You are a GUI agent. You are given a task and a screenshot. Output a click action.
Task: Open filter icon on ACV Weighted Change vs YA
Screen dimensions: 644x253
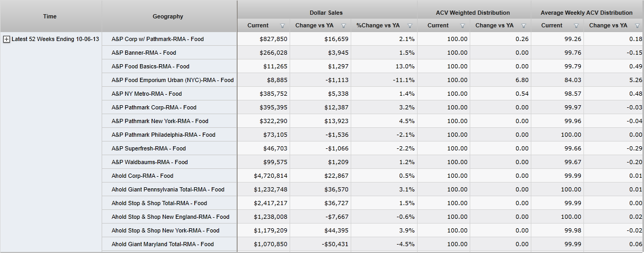(x=523, y=26)
